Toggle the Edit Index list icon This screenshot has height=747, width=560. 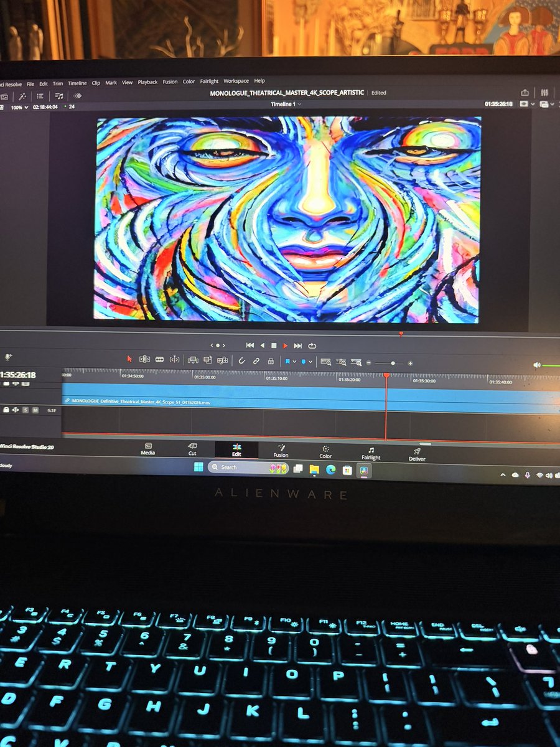(x=40, y=96)
